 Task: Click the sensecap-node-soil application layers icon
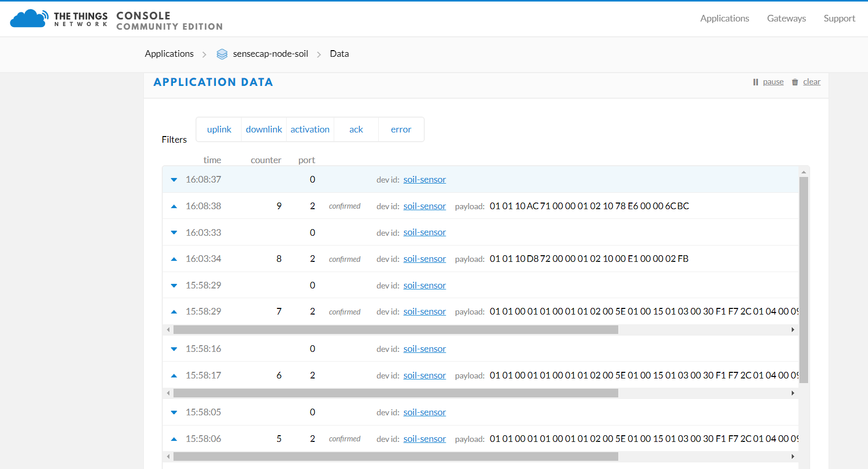(222, 54)
